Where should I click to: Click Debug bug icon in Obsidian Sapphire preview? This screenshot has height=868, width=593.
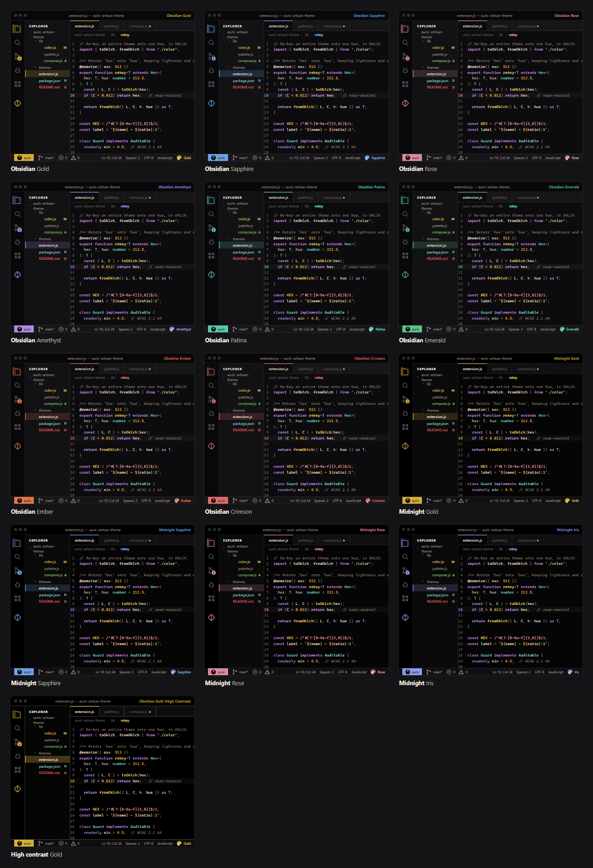click(212, 71)
